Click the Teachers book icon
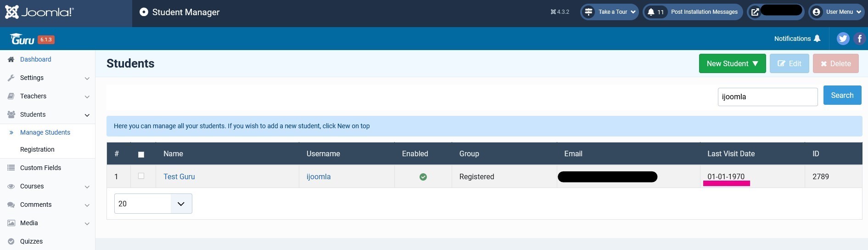 pyautogui.click(x=11, y=96)
